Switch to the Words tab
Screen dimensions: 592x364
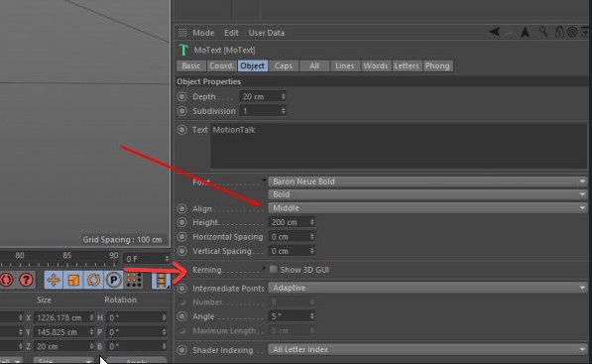point(376,65)
